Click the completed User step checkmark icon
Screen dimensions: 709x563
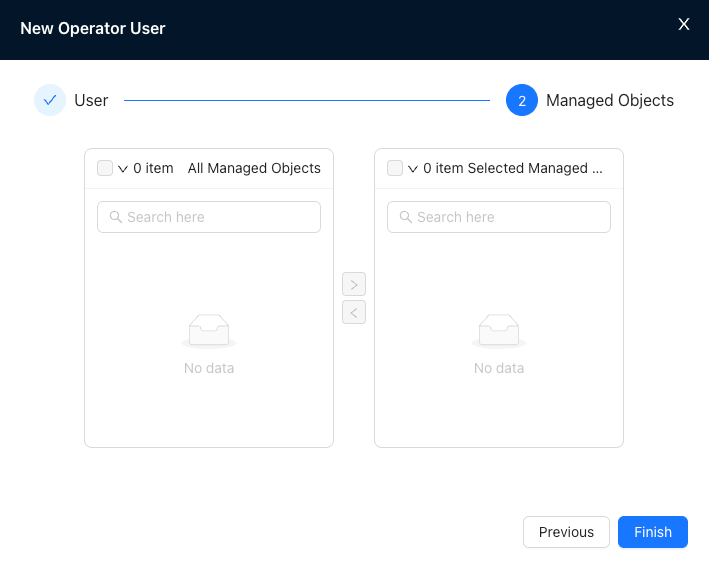pyautogui.click(x=50, y=100)
